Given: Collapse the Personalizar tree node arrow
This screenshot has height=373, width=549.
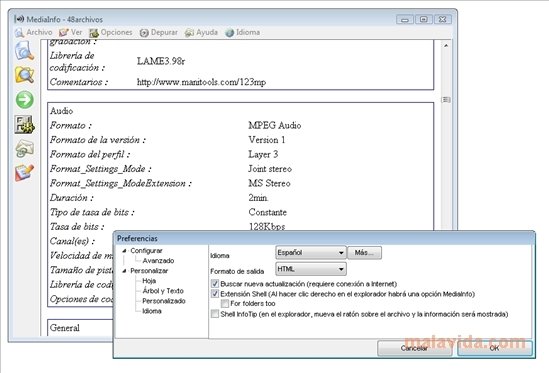Looking at the screenshot, I should pos(124,271).
